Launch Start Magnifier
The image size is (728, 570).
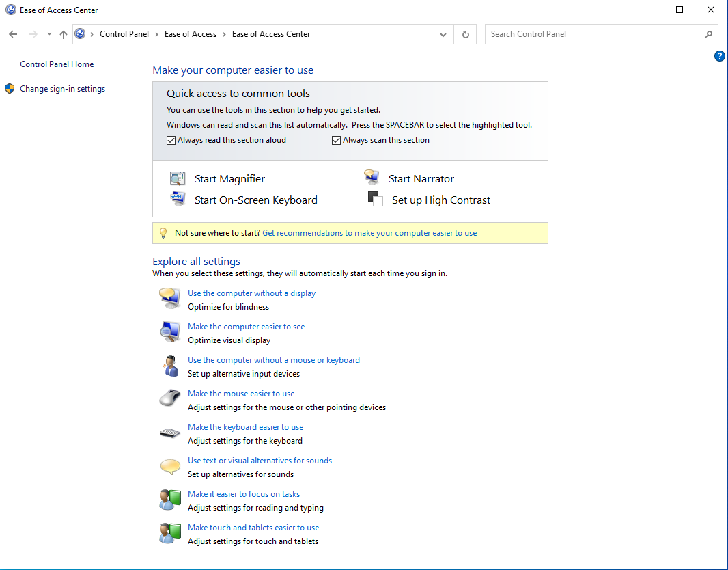pos(230,179)
